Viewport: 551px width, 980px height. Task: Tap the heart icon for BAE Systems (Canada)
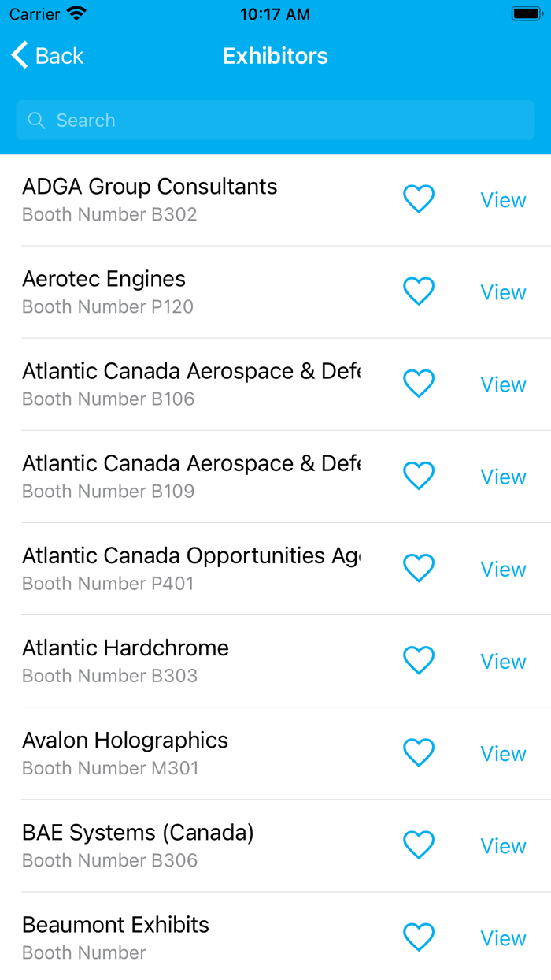(x=419, y=845)
